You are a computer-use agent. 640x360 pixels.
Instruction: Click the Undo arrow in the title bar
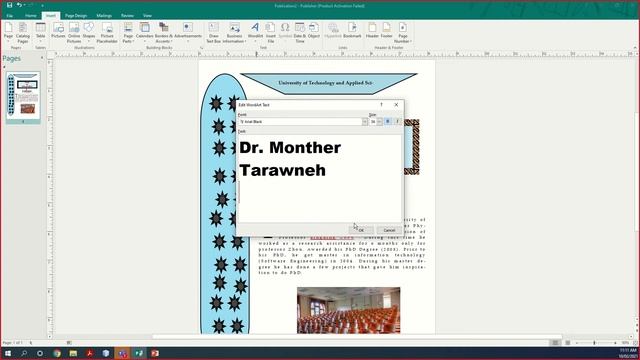click(x=19, y=5)
